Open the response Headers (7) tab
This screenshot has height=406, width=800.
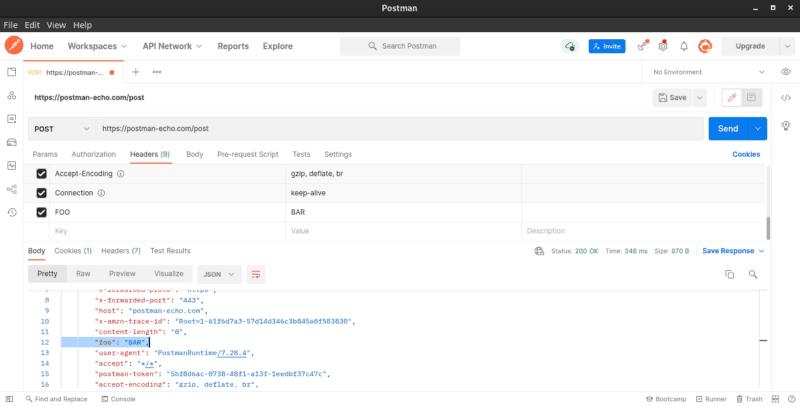pyautogui.click(x=121, y=251)
